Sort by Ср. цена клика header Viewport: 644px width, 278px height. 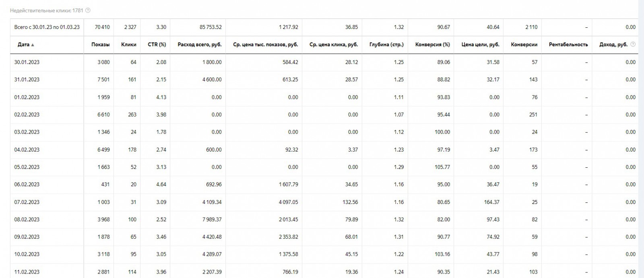click(333, 45)
